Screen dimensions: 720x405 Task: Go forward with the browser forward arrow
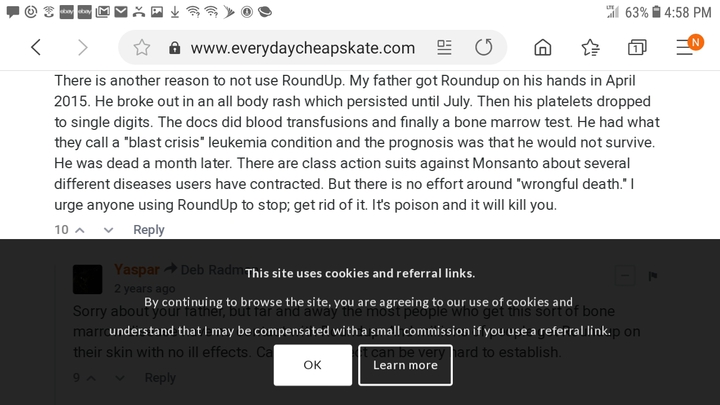[x=83, y=47]
